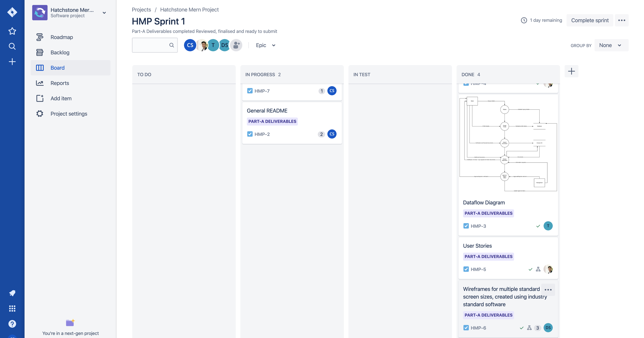The image size is (644, 338).
Task: Select the Backlog icon in the sidebar
Action: click(x=40, y=52)
